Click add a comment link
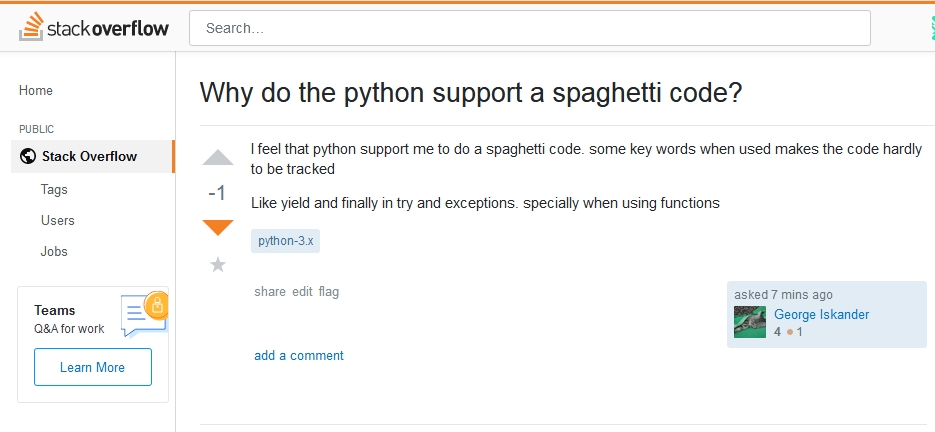 tap(298, 355)
